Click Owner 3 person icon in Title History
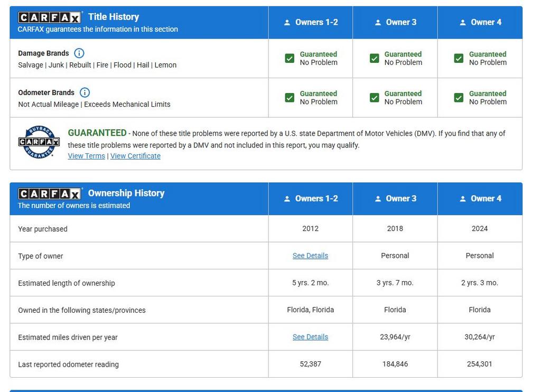This screenshot has height=392, width=541. click(x=378, y=22)
